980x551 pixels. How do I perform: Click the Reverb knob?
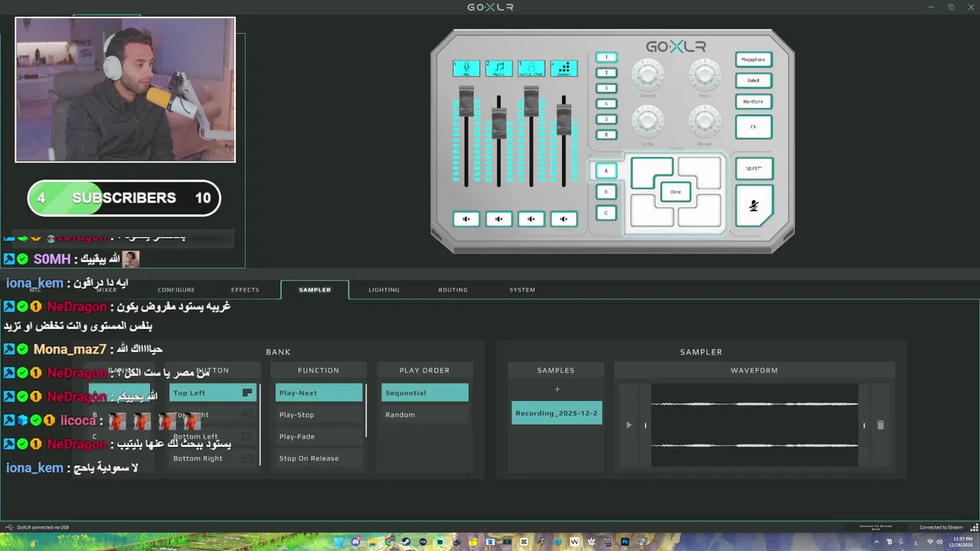point(648,75)
